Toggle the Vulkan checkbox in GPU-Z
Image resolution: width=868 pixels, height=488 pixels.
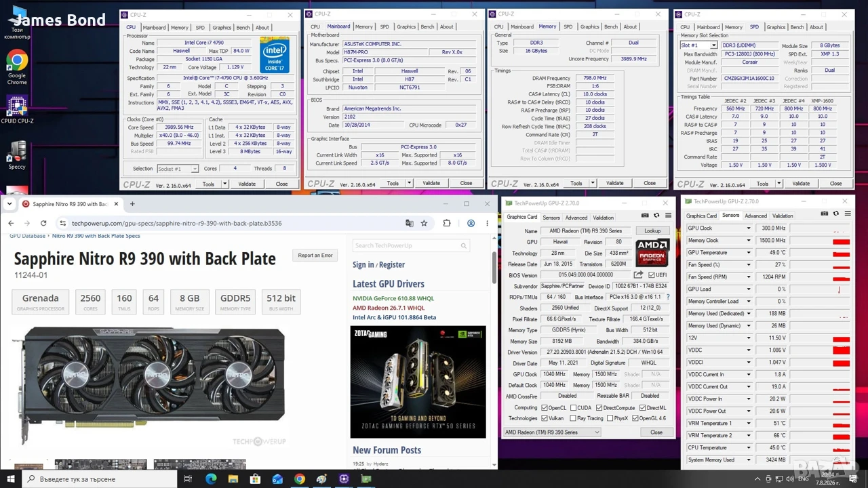pyautogui.click(x=544, y=418)
